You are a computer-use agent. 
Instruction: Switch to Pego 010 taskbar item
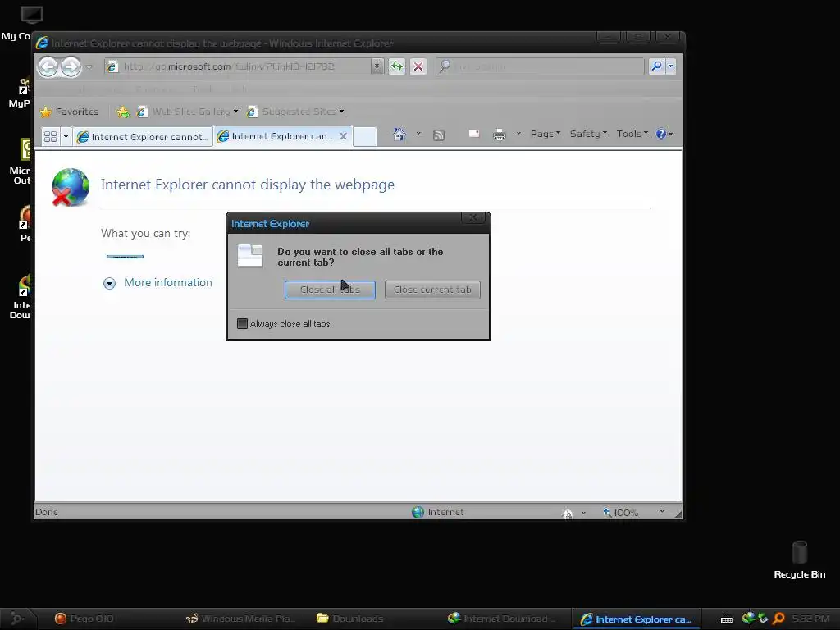point(84,619)
